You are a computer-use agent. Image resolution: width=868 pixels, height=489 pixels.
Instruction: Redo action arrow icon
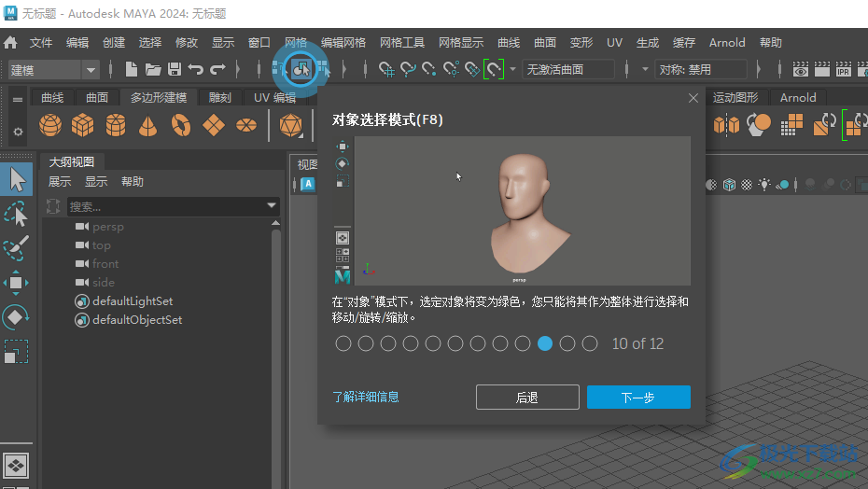(x=217, y=69)
